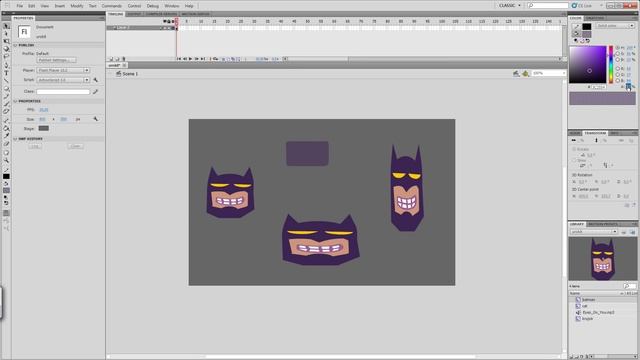Collapse the Publish section
The image size is (640, 360).
pyautogui.click(x=16, y=45)
